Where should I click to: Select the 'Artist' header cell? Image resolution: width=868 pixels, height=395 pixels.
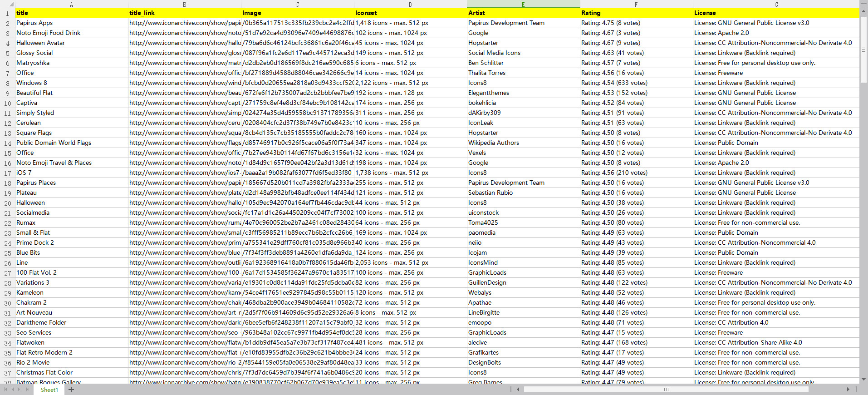click(523, 13)
